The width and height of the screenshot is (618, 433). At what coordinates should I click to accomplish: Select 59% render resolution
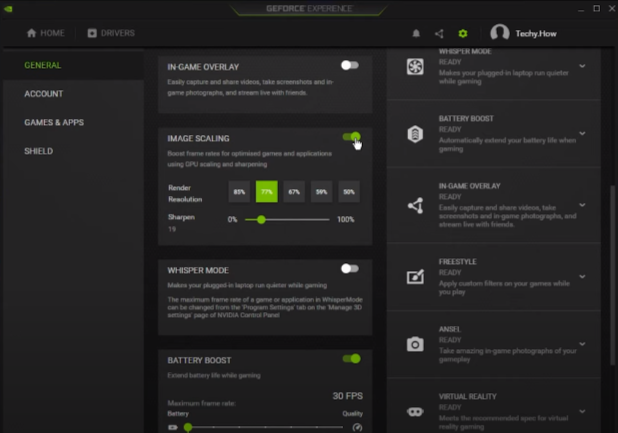(321, 192)
